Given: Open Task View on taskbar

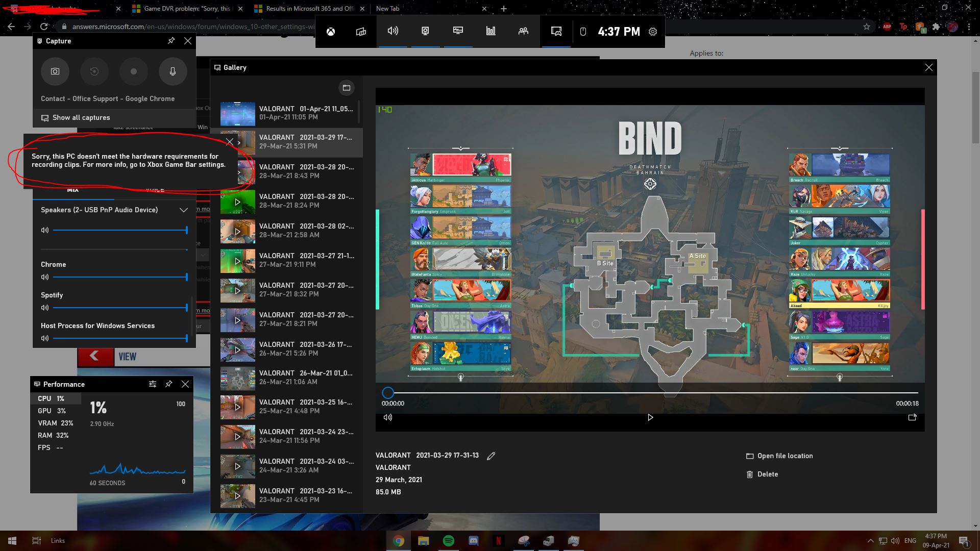Looking at the screenshot, I should pyautogui.click(x=36, y=541).
